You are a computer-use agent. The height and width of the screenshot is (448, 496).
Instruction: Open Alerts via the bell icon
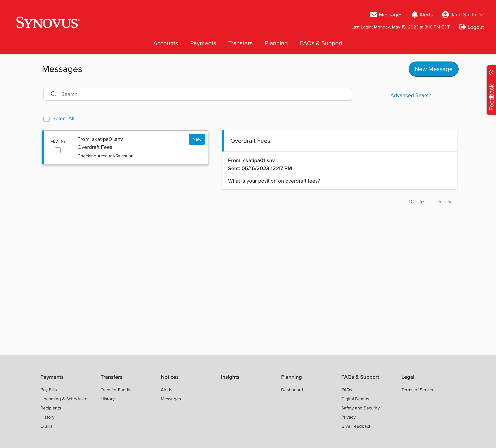click(x=414, y=15)
